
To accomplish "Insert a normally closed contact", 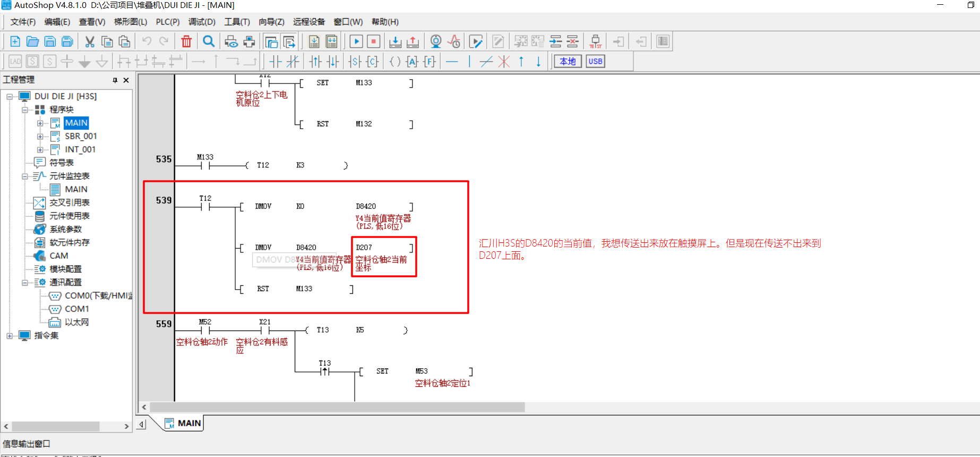I will click(x=293, y=62).
